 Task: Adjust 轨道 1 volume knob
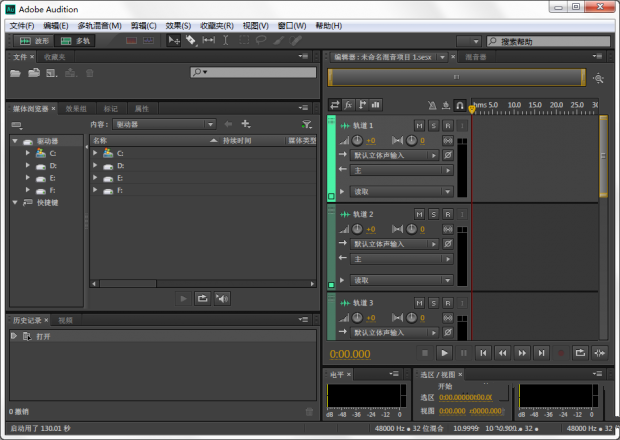[x=357, y=140]
